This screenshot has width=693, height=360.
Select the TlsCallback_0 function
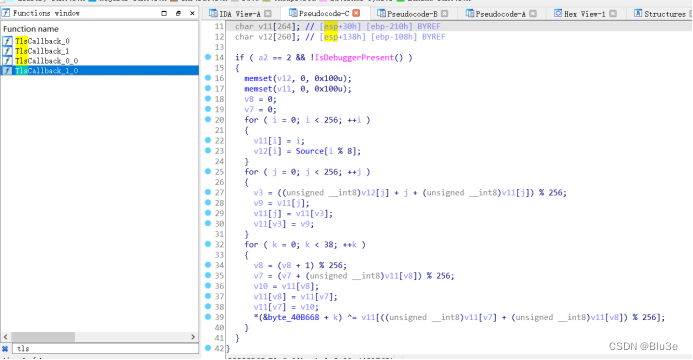click(42, 41)
